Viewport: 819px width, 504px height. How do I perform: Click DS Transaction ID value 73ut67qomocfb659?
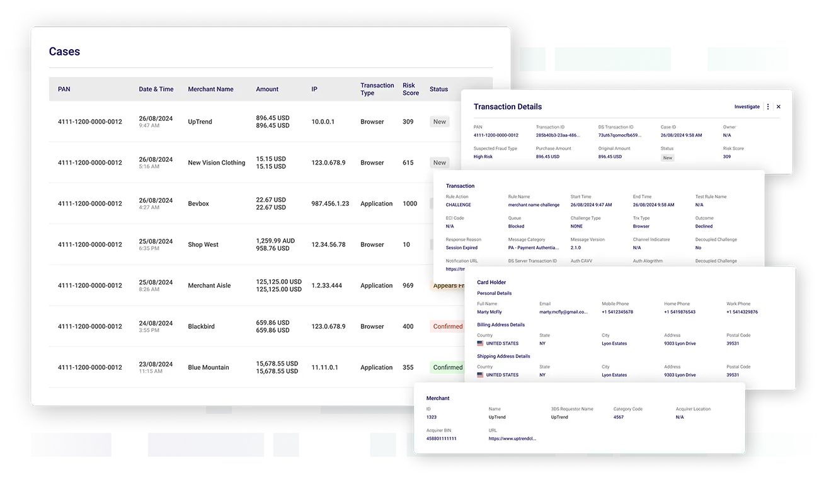pos(620,135)
